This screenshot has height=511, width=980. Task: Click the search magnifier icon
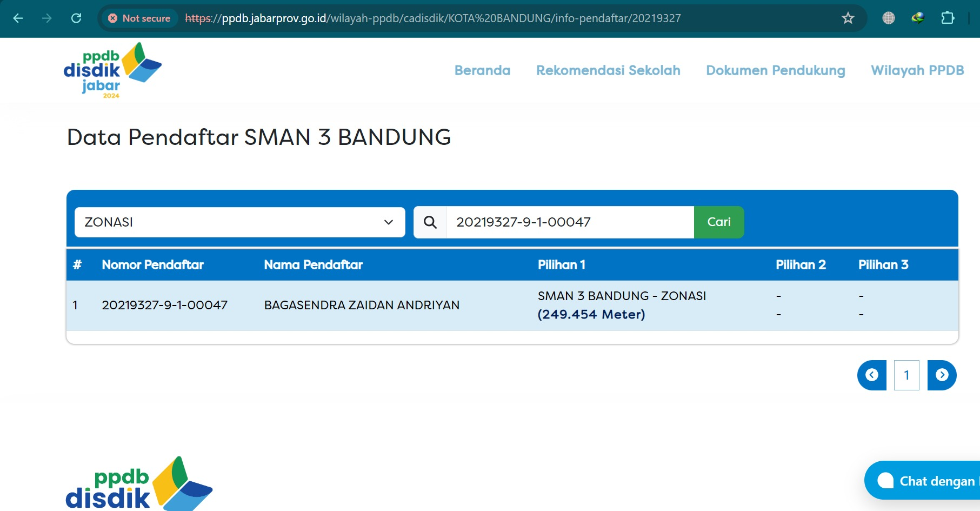tap(430, 222)
